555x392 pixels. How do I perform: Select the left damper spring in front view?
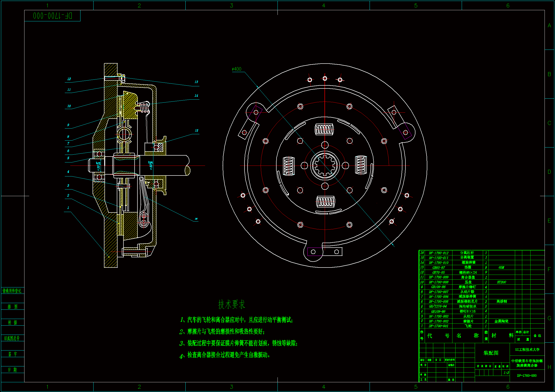pyautogui.click(x=289, y=166)
